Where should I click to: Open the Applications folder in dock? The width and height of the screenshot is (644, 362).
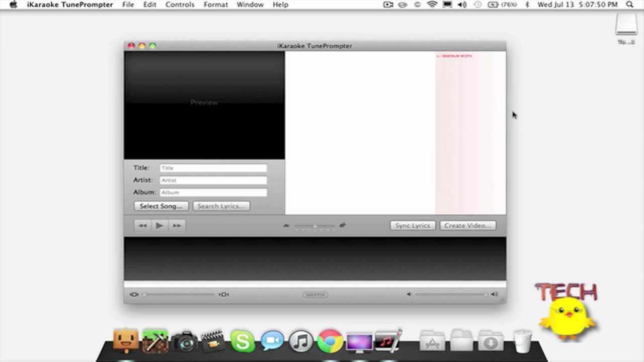[432, 341]
